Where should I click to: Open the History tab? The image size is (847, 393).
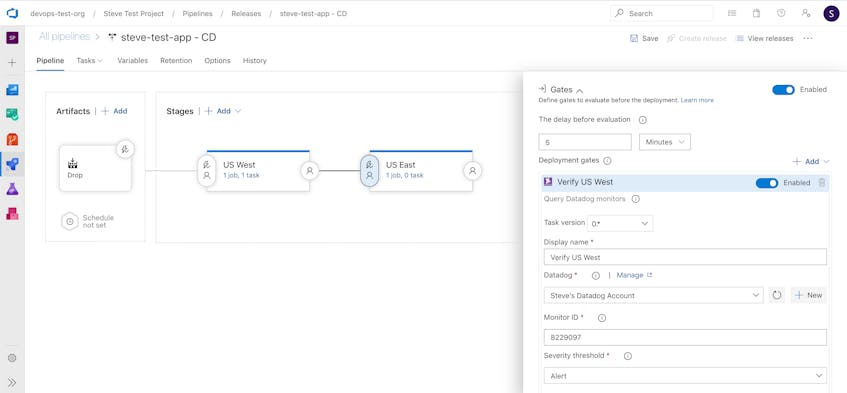point(254,60)
